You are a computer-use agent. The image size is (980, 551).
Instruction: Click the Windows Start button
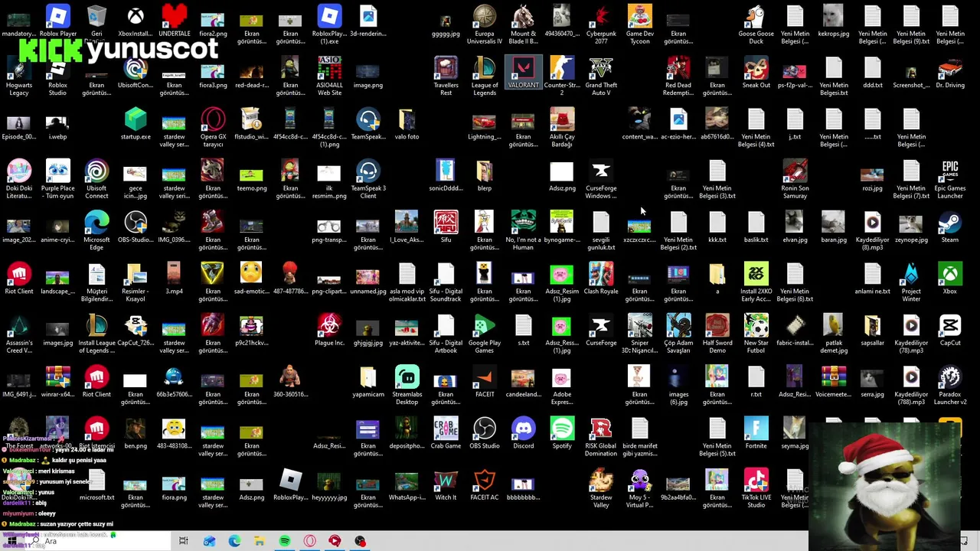tap(11, 541)
